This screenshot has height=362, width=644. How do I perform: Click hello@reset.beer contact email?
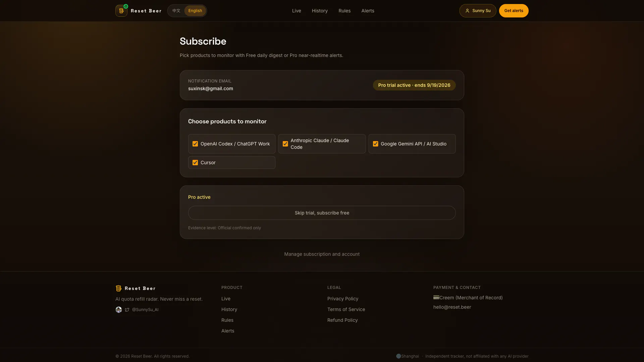(x=452, y=307)
